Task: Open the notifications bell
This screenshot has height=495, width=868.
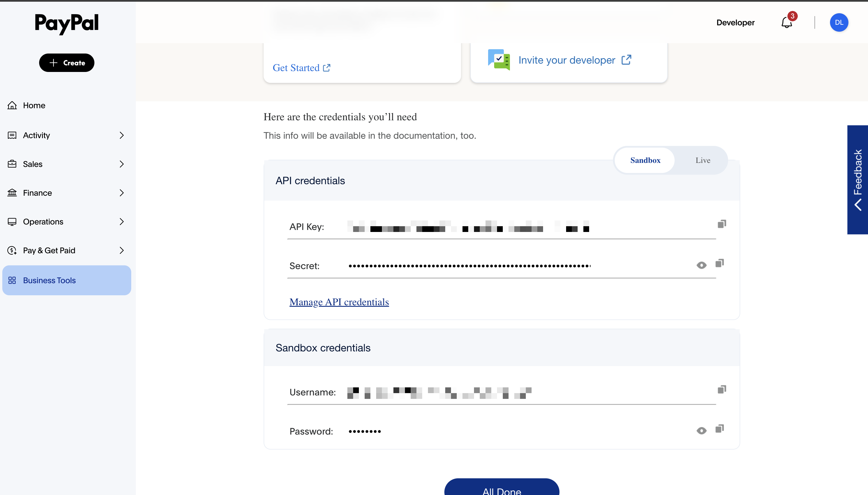Action: (787, 23)
